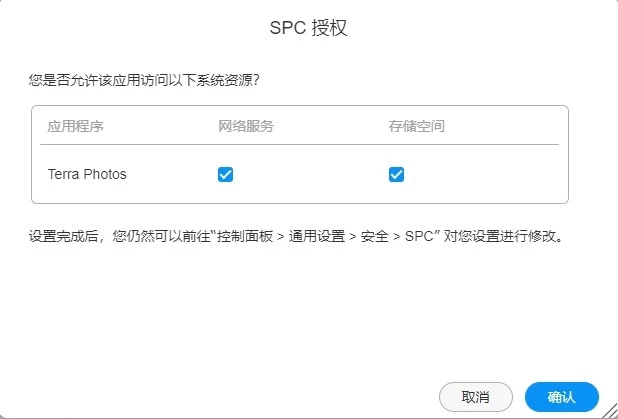
Task: Click the 取消 button
Action: [x=475, y=397]
